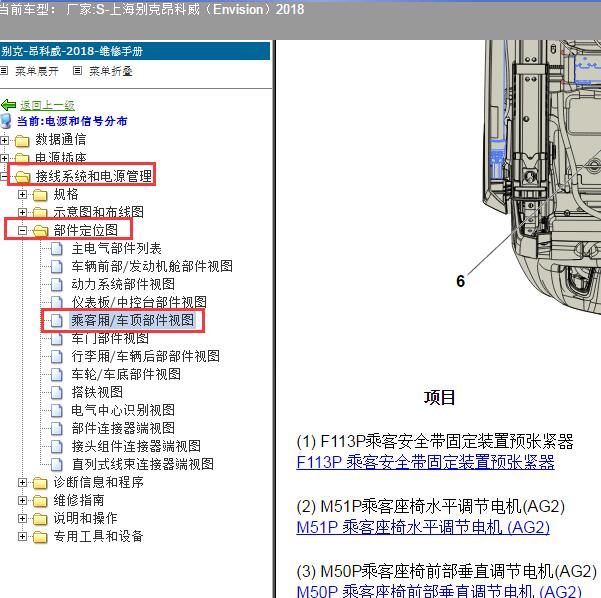The image size is (601, 598).
Task: Open 主电气部件列表 page
Action: pyautogui.click(x=117, y=248)
